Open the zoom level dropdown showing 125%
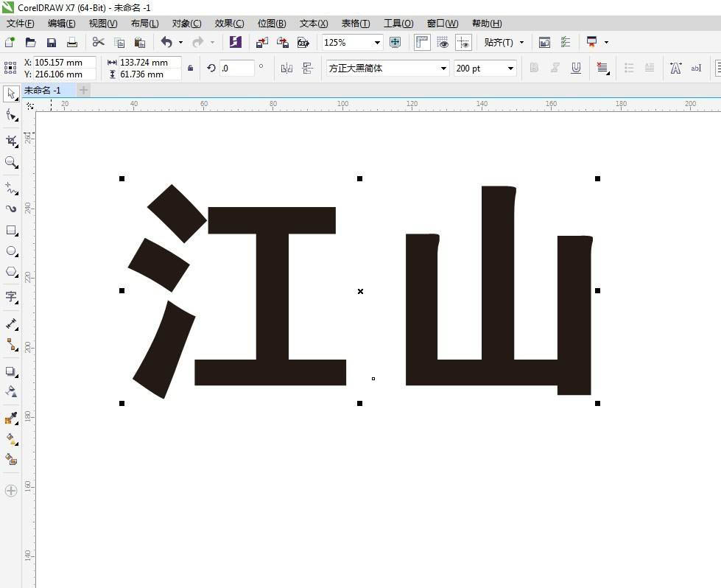The image size is (721, 588). click(x=377, y=43)
